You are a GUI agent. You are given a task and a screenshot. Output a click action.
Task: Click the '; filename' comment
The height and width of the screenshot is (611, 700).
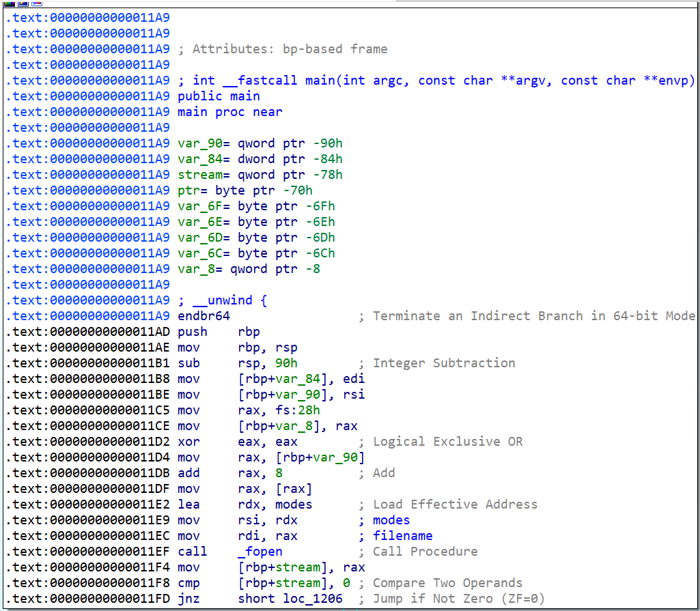pos(395,536)
